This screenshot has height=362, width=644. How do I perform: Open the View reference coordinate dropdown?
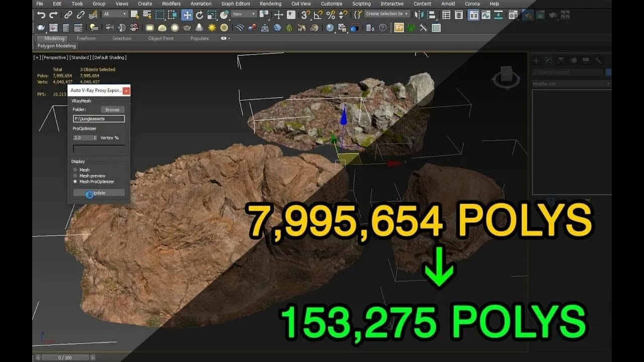click(244, 14)
